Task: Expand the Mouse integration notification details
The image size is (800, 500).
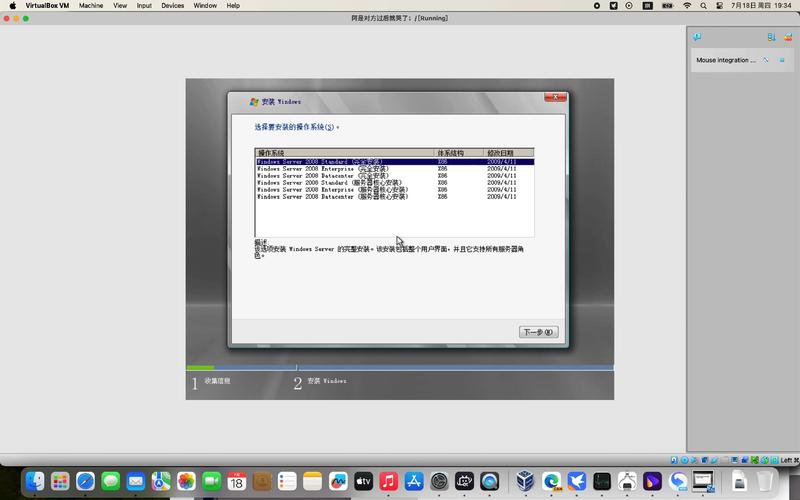Action: click(766, 60)
